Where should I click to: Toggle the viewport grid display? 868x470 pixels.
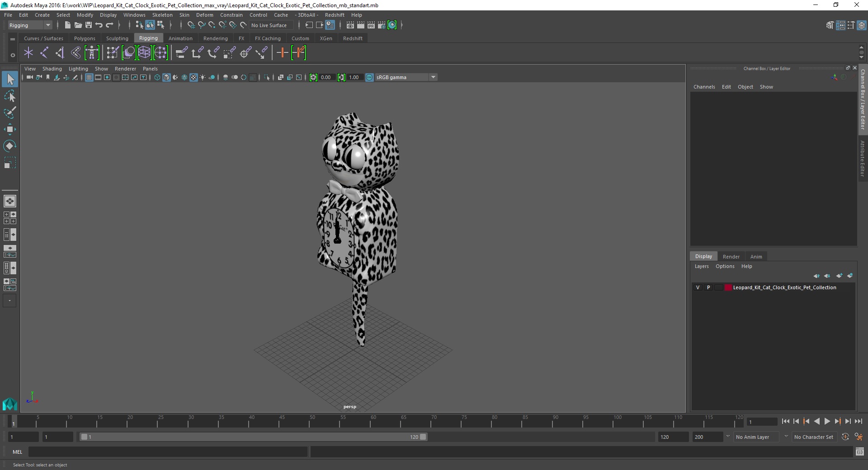tap(89, 77)
